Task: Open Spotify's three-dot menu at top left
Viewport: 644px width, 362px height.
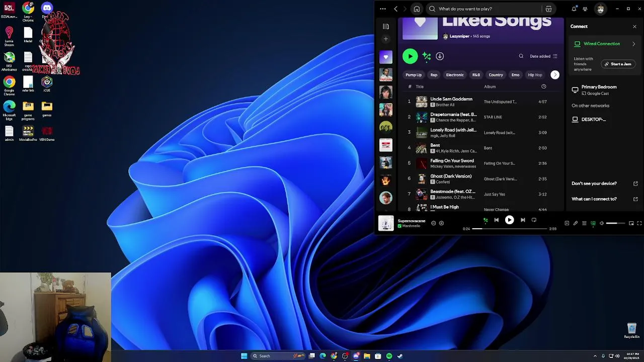Action: pos(383,9)
